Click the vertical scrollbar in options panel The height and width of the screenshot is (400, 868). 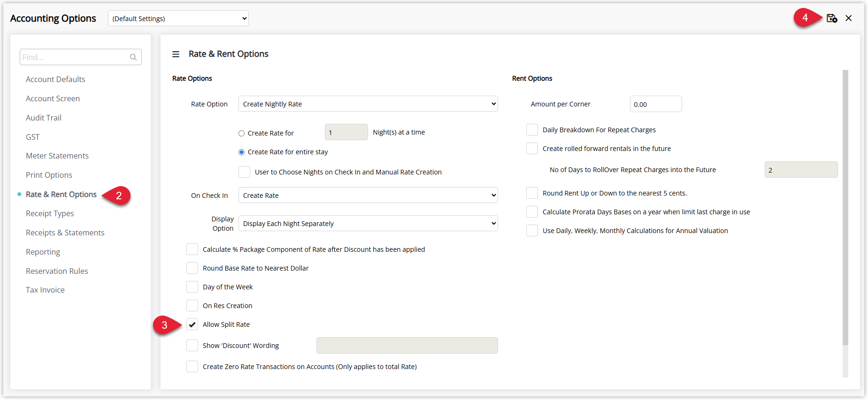click(845, 207)
